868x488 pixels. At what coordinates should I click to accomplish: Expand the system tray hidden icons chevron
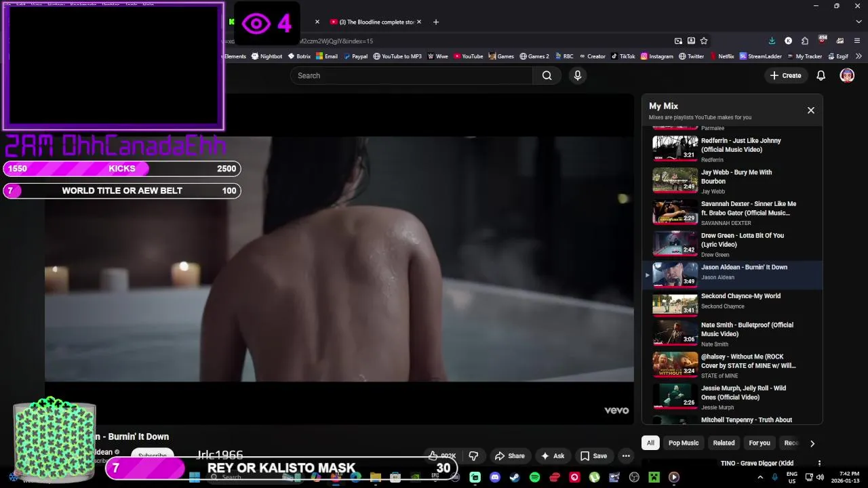760,477
